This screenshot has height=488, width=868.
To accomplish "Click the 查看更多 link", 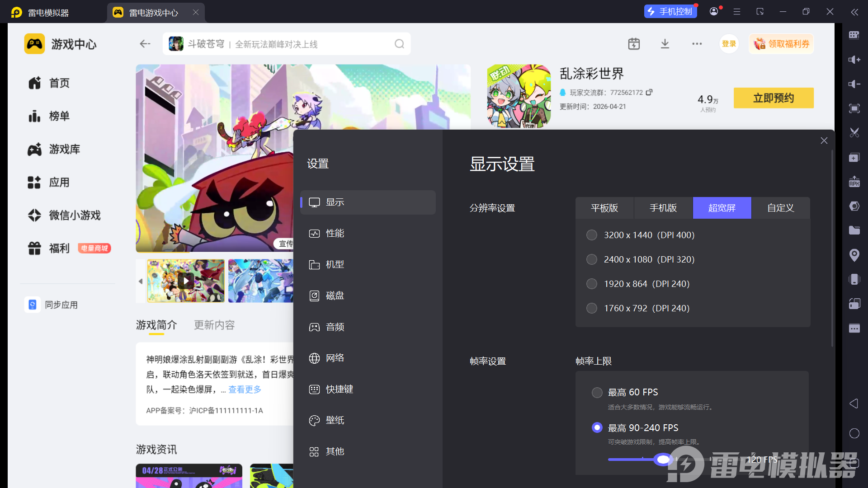I will click(245, 389).
